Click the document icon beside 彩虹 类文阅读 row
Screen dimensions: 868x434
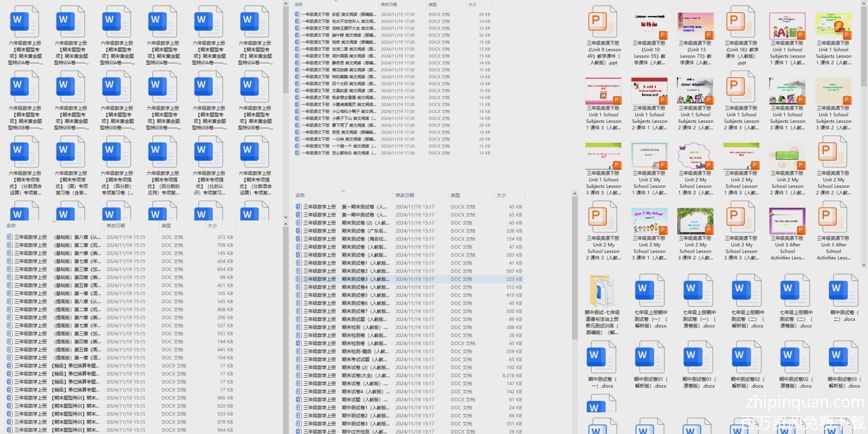click(297, 14)
